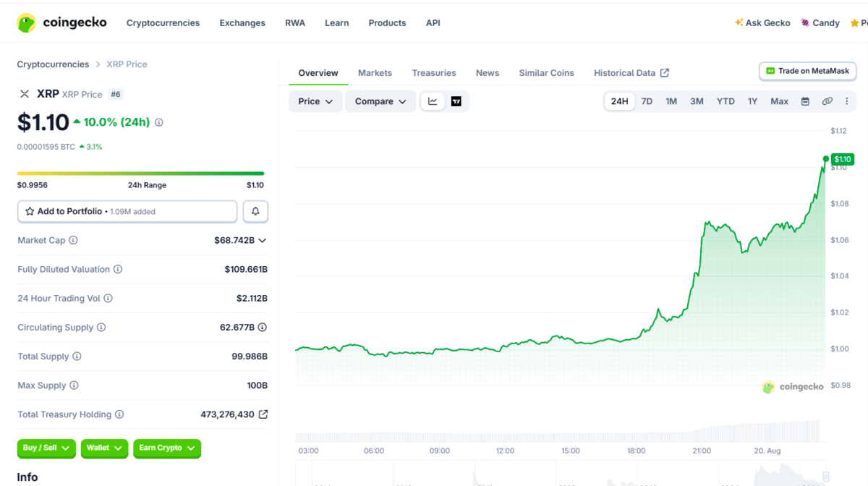Select 1M time range
Viewport: 868px width, 486px height.
coord(671,101)
